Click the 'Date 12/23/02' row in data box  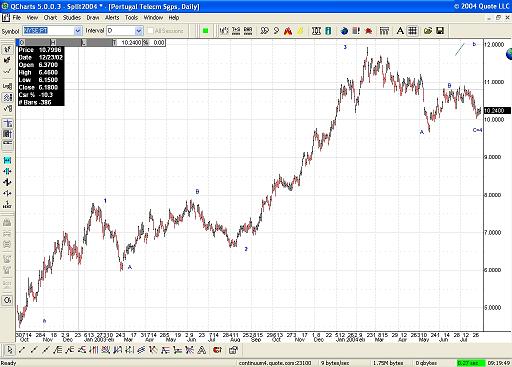point(40,57)
